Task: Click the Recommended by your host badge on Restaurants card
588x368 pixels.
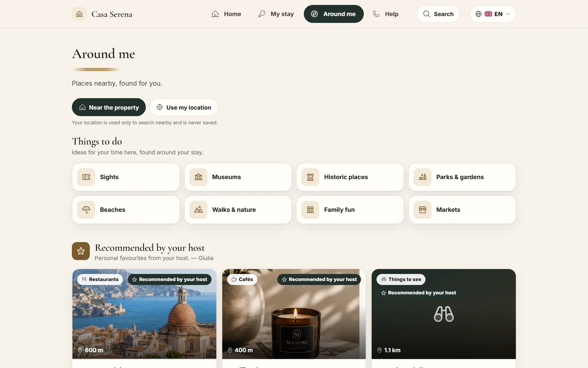Action: (x=170, y=279)
